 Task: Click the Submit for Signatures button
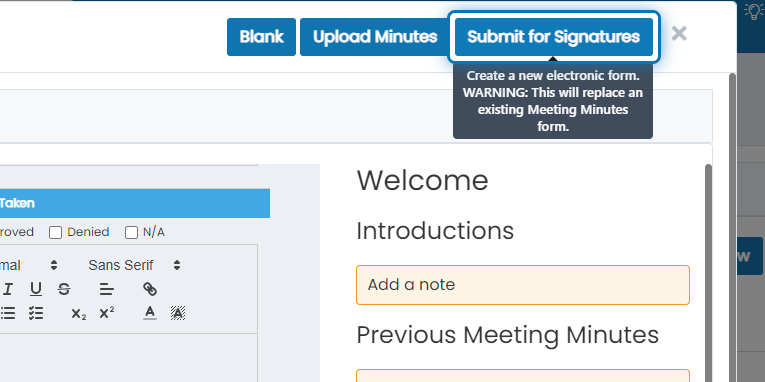click(554, 37)
